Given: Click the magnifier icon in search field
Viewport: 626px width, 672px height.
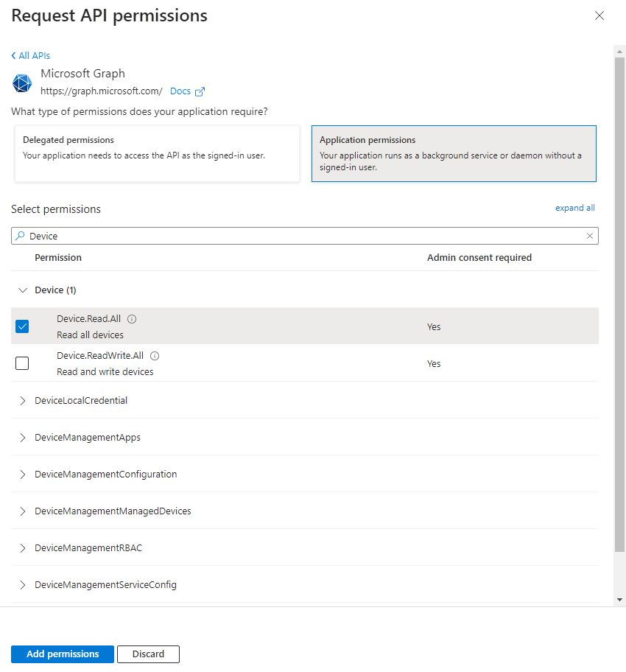Looking at the screenshot, I should coord(20,236).
